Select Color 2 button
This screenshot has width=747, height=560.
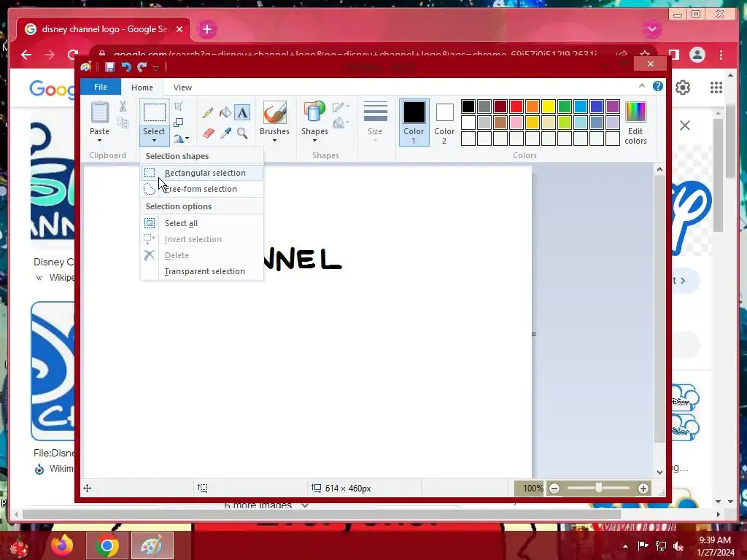[444, 122]
